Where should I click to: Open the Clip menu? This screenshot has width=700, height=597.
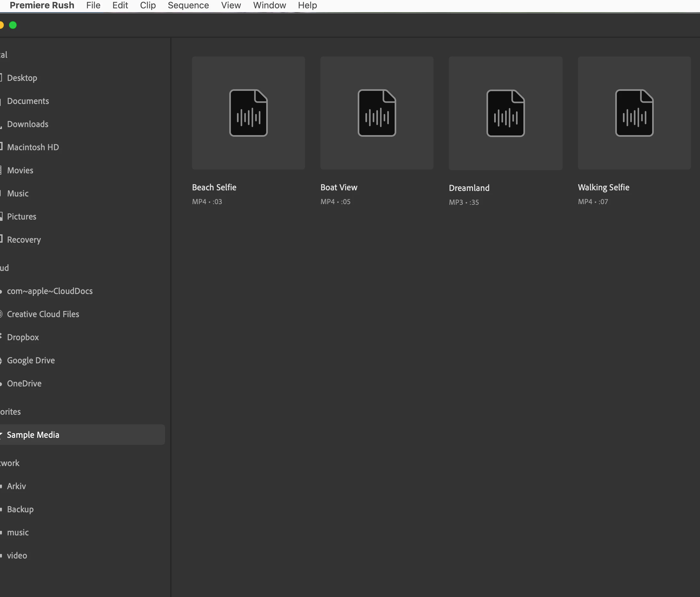click(x=148, y=5)
